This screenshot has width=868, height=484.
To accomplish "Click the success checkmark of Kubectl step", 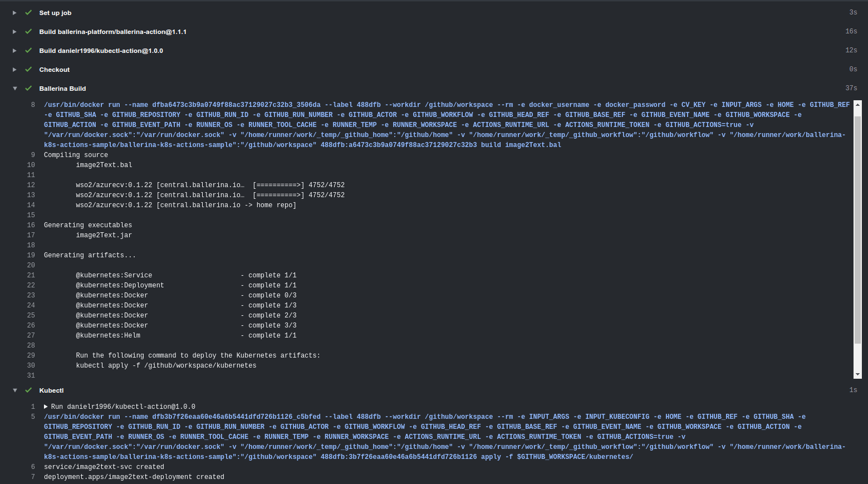I will click(x=28, y=390).
